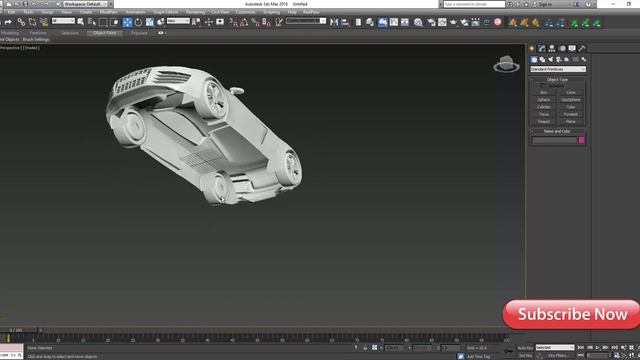Open Select by Name dialog

[92, 22]
